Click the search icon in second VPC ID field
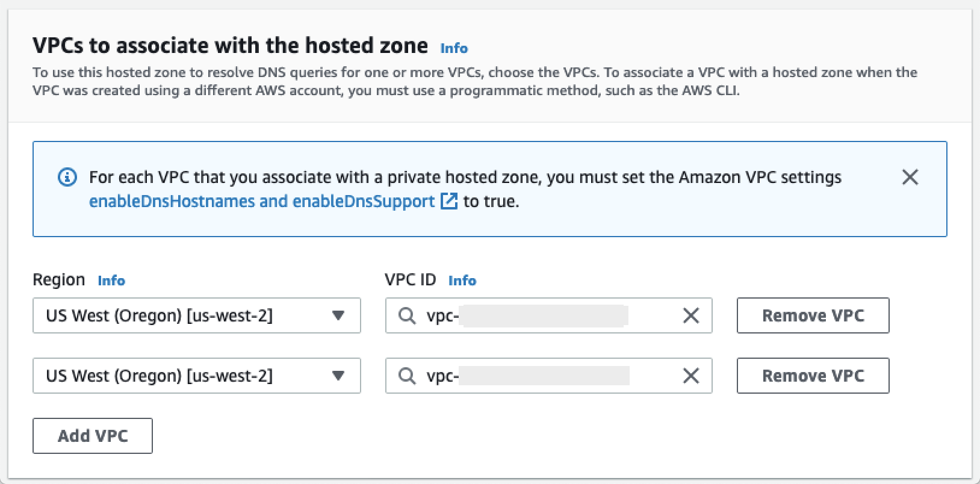Screen dimensions: 980x484 (408, 376)
